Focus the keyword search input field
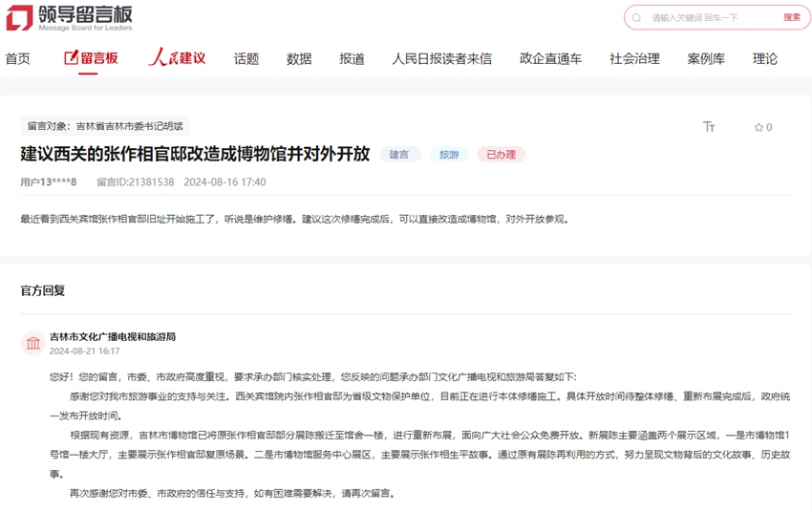Image resolution: width=812 pixels, height=512 pixels. (x=707, y=17)
